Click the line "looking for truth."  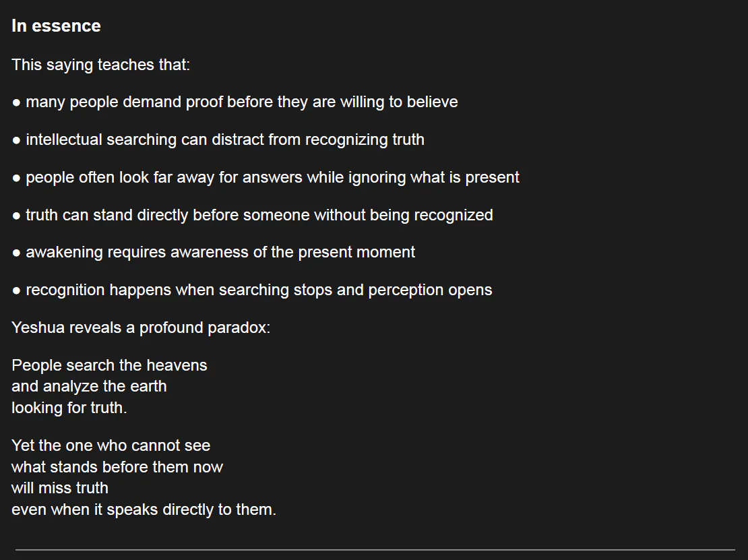(x=69, y=408)
